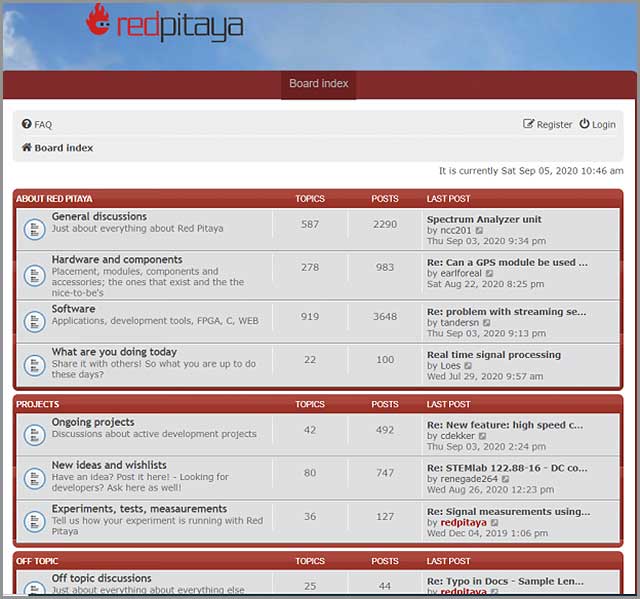Open the Login link
Screen dimensions: 640x599
(603, 124)
